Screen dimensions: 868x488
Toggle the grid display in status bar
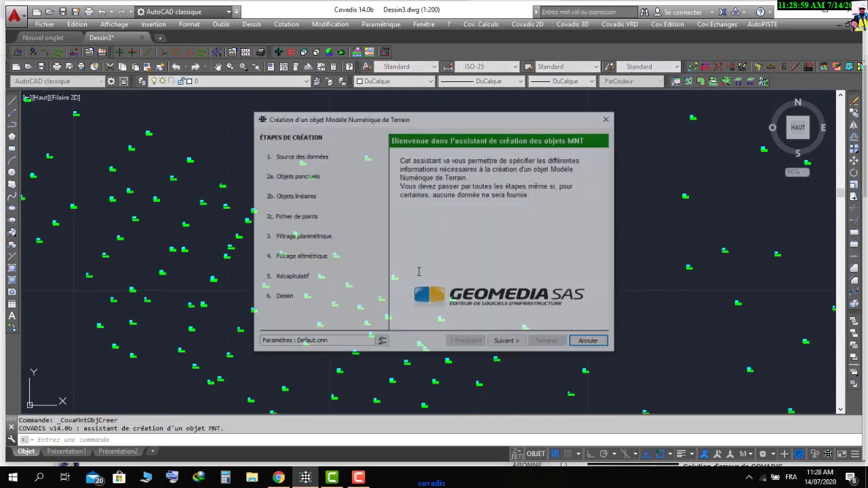555,453
